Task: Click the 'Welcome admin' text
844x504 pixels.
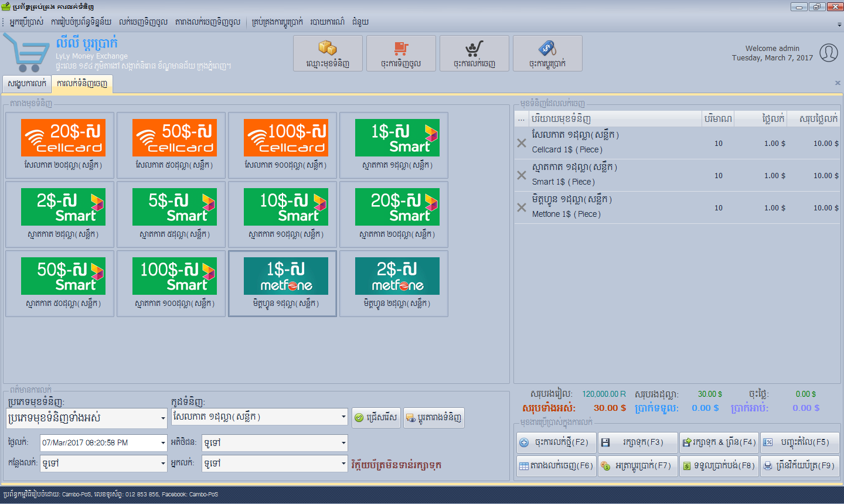Action: (x=772, y=49)
